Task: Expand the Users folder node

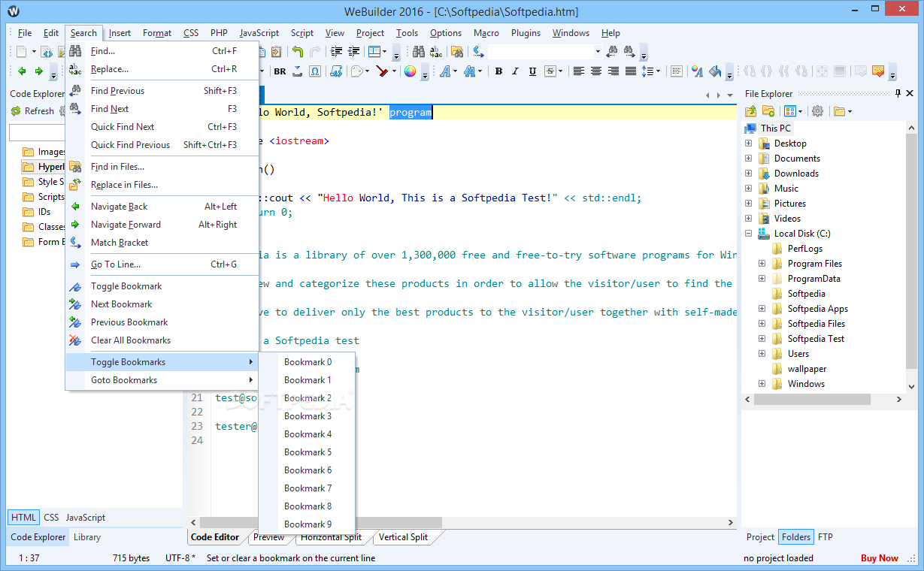Action: 762,354
